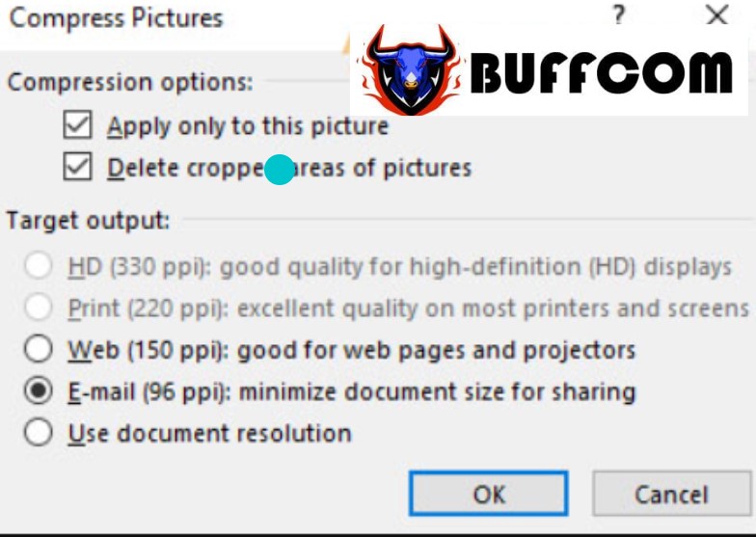
Task: Click the "good for web pages and projectors" text
Action: click(436, 351)
